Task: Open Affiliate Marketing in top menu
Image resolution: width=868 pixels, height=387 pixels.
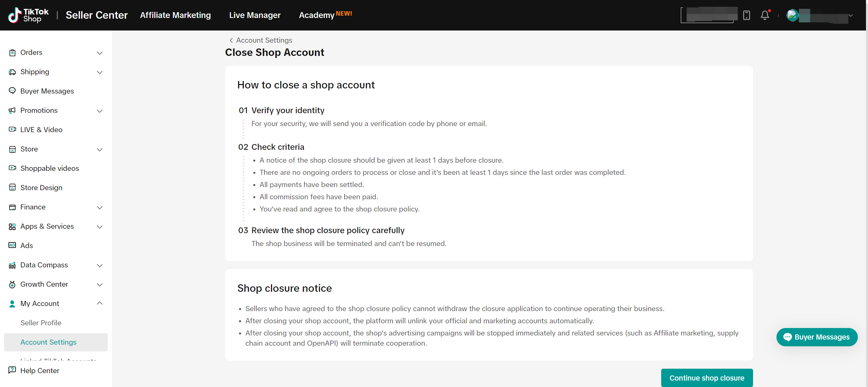Action: pos(175,15)
